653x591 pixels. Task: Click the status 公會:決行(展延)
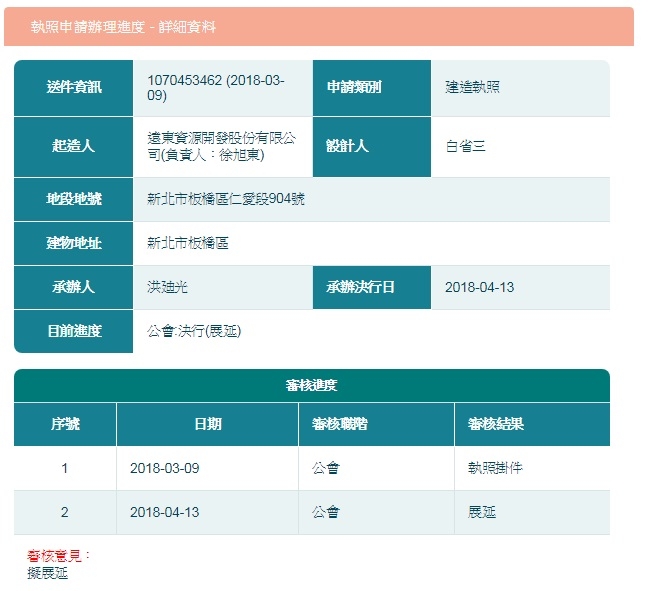coord(194,332)
